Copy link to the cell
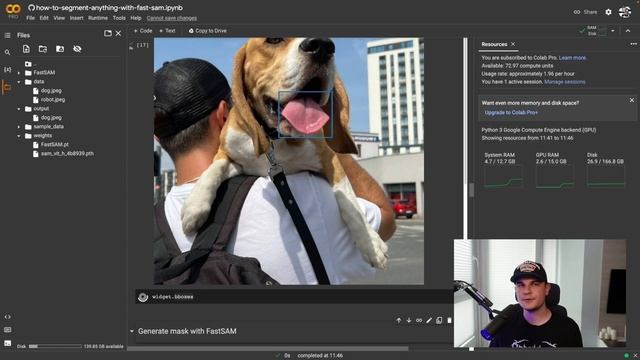Screen dimensions: 640x360 pyautogui.click(x=419, y=320)
